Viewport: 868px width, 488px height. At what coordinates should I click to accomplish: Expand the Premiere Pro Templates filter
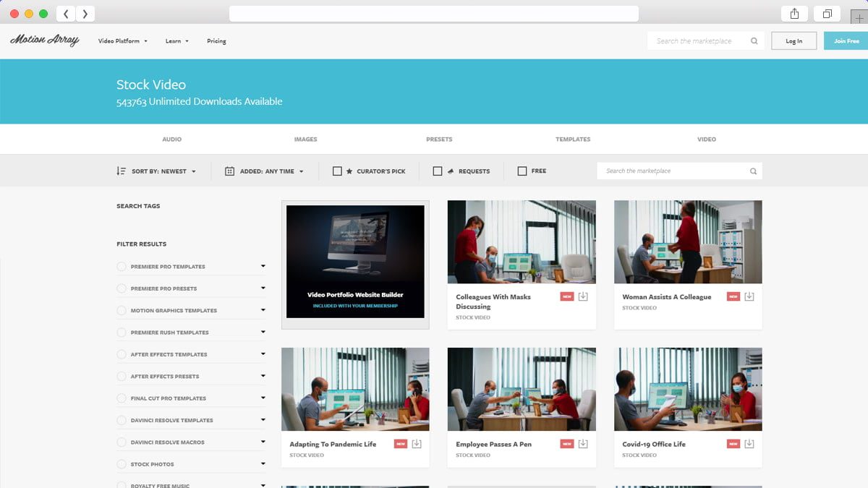[262, 266]
